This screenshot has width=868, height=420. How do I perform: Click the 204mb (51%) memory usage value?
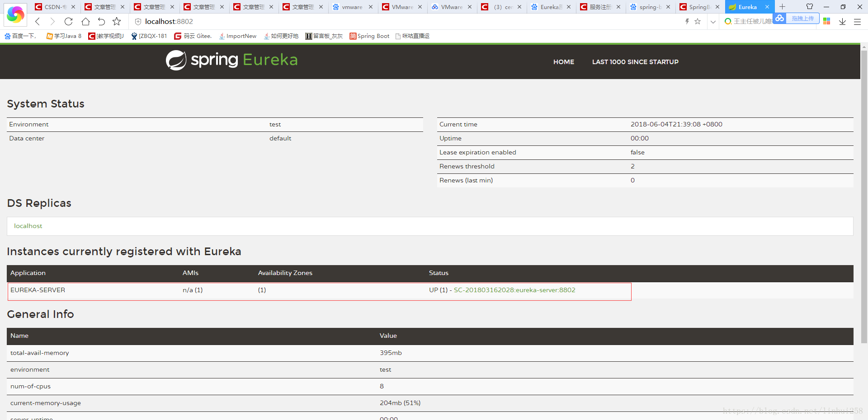tap(400, 403)
